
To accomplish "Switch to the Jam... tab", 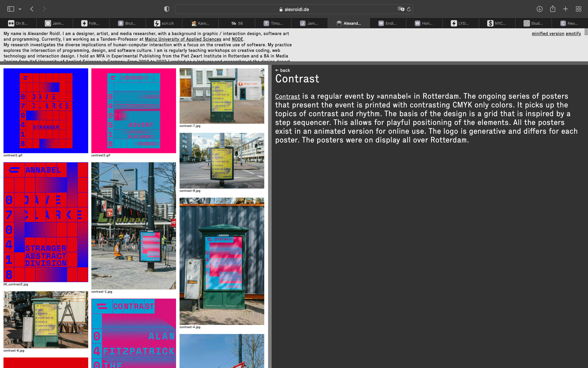I will 310,23.
